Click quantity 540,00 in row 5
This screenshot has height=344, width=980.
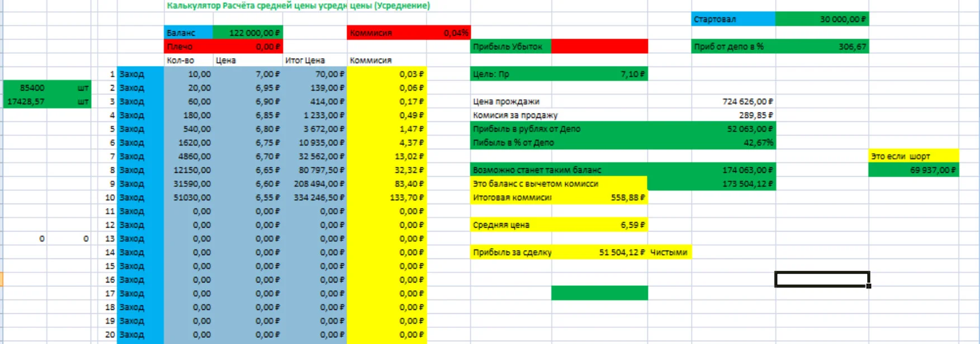(188, 129)
